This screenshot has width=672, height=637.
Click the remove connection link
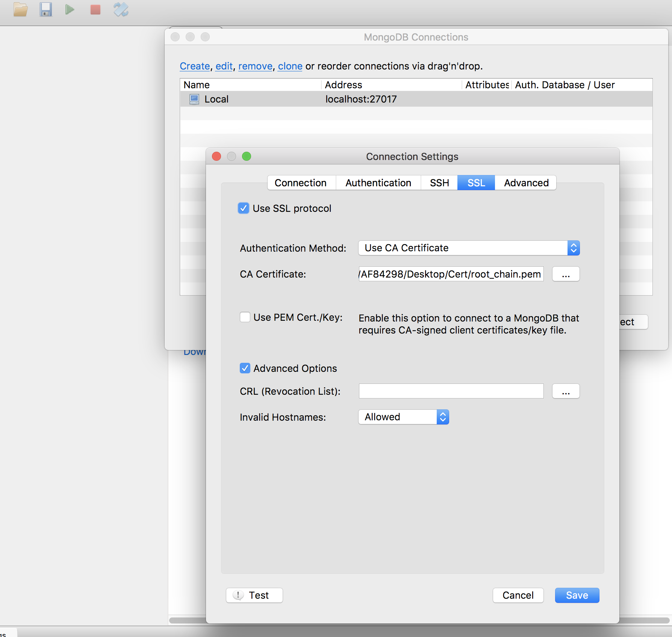click(255, 66)
